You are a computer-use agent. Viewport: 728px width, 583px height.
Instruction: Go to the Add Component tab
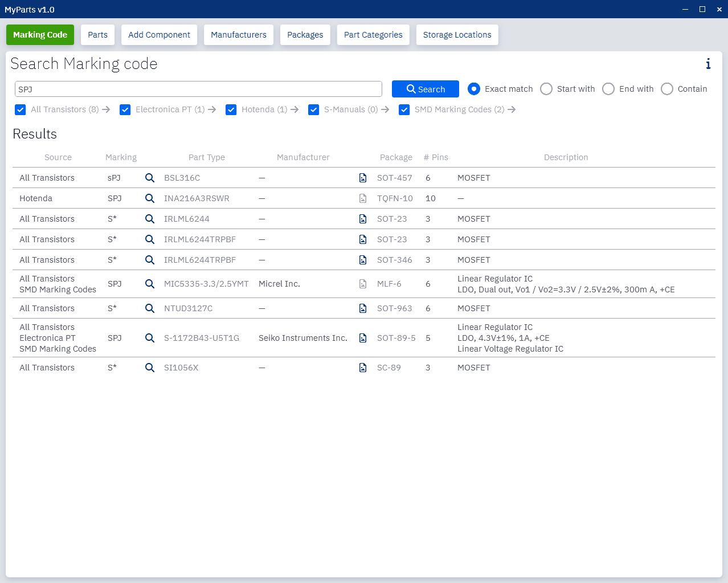[x=159, y=35]
